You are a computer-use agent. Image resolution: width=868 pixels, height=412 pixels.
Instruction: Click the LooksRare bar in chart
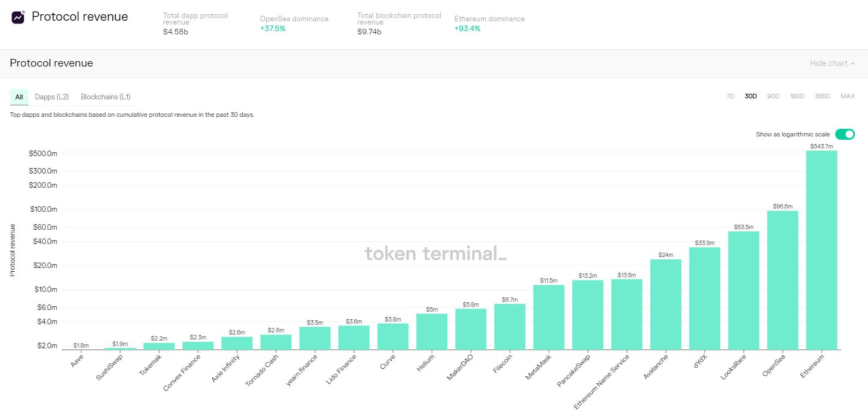[x=744, y=290]
